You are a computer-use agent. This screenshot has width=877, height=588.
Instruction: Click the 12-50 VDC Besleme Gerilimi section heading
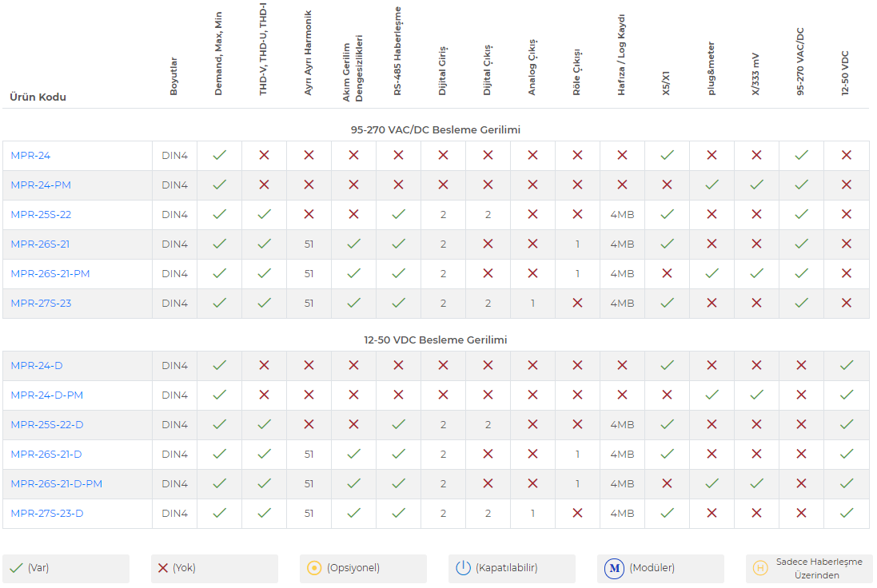435,340
